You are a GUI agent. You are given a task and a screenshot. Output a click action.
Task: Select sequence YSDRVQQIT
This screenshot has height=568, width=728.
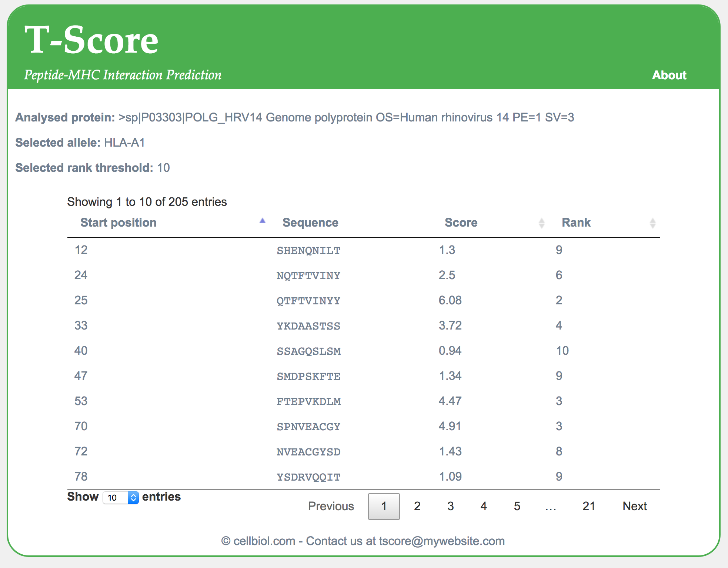[308, 477]
